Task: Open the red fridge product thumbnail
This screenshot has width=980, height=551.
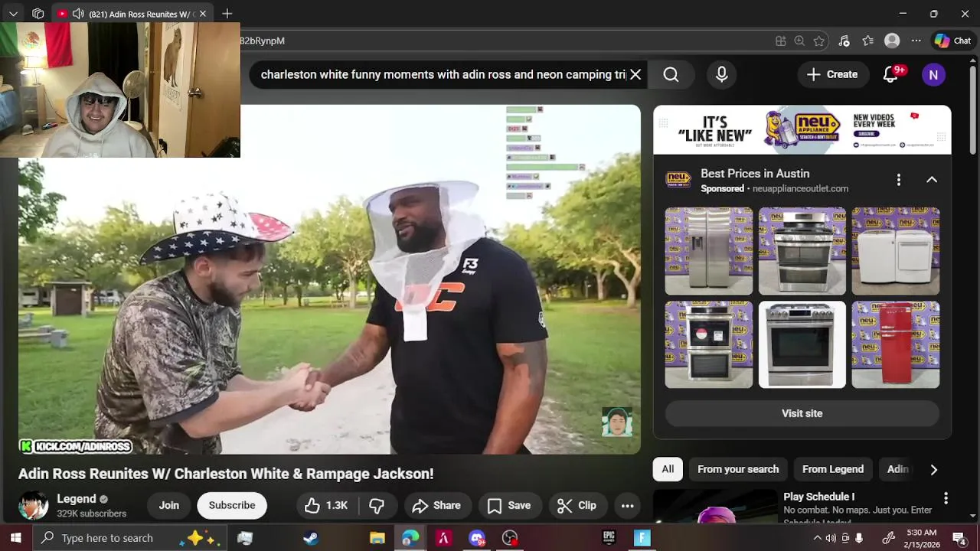Action: (x=896, y=344)
